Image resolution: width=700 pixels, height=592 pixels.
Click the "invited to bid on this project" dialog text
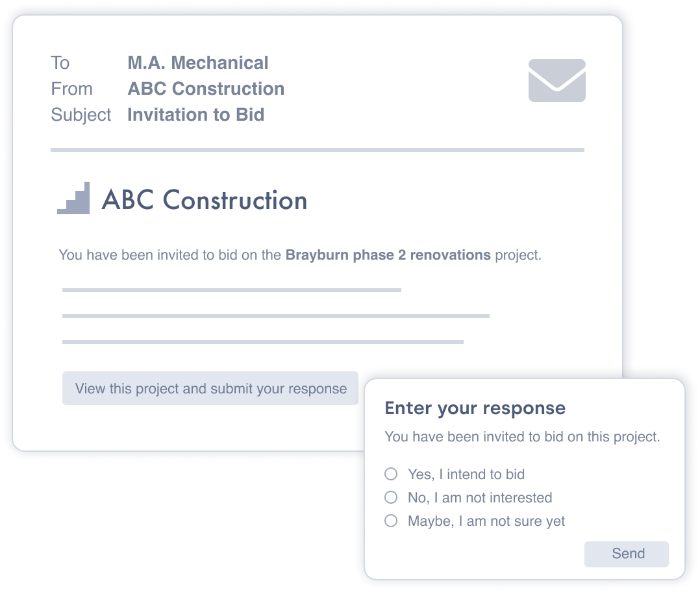pyautogui.click(x=522, y=437)
